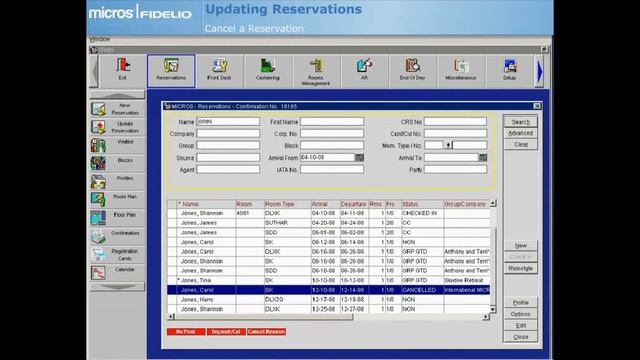Viewport: 640px width, 360px height.
Task: Click the Advanced button
Action: pyautogui.click(x=521, y=133)
